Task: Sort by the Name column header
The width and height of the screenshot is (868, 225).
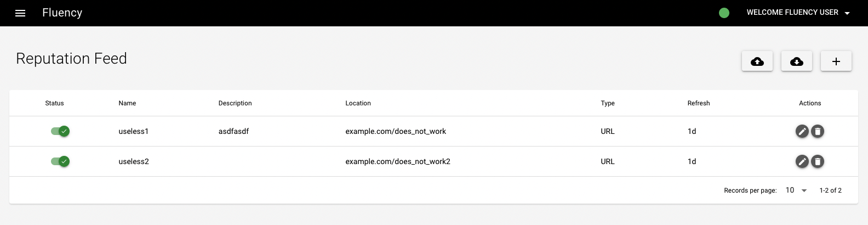Action: (x=127, y=103)
